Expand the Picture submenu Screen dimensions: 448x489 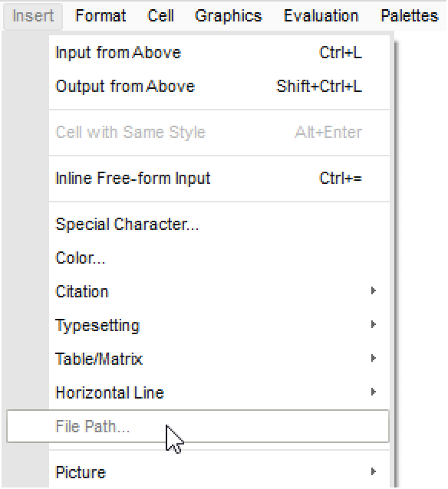(x=219, y=472)
